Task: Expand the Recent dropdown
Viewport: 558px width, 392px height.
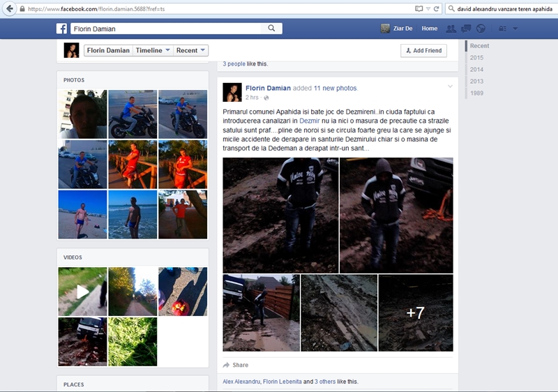Action: (x=191, y=50)
